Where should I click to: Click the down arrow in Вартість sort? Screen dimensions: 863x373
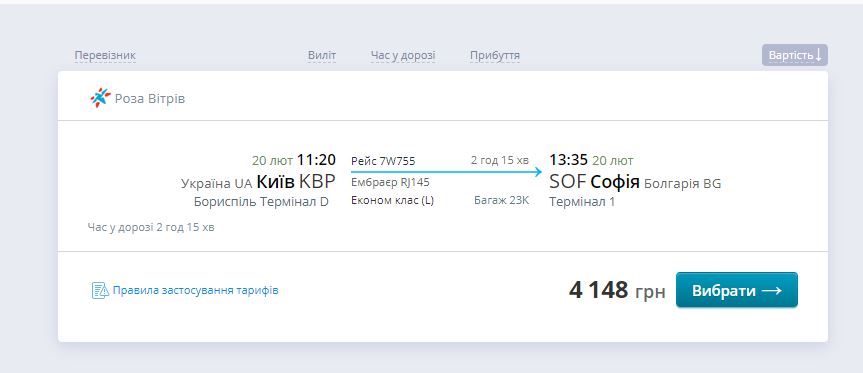(x=818, y=55)
